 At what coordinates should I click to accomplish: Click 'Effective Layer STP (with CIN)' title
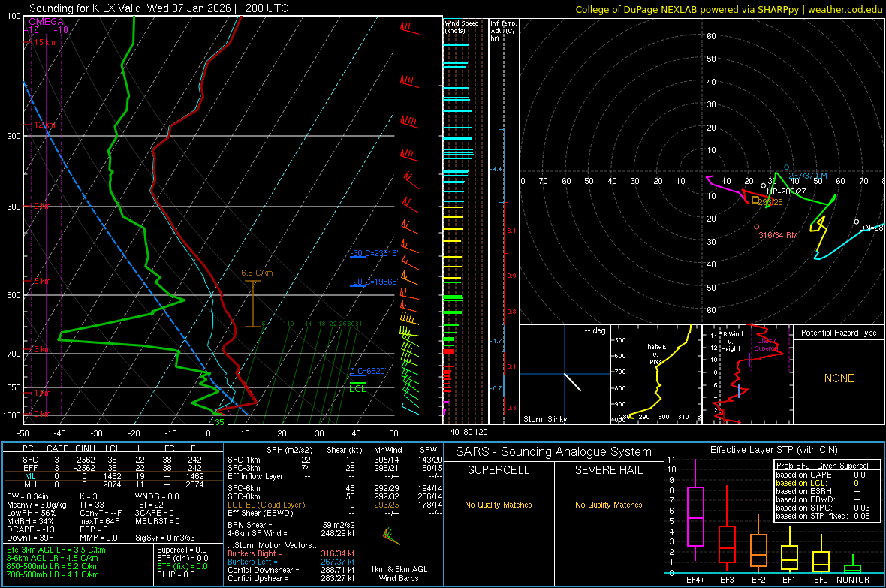pyautogui.click(x=773, y=450)
